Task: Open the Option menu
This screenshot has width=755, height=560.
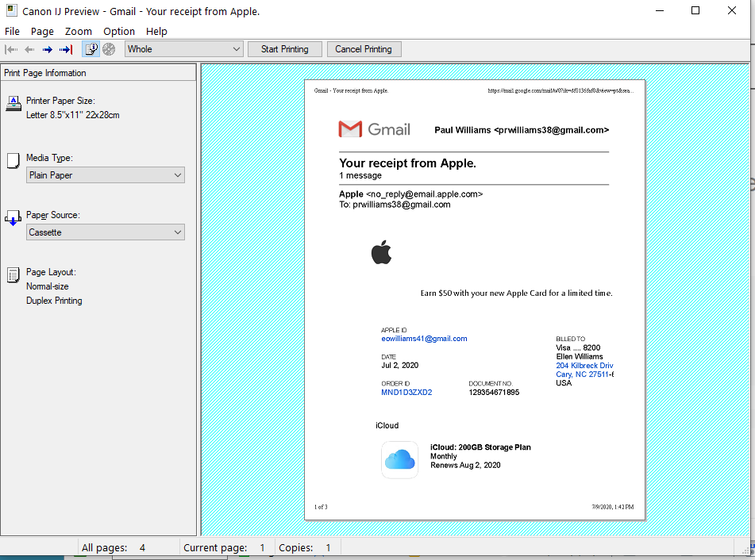Action: pyautogui.click(x=119, y=31)
